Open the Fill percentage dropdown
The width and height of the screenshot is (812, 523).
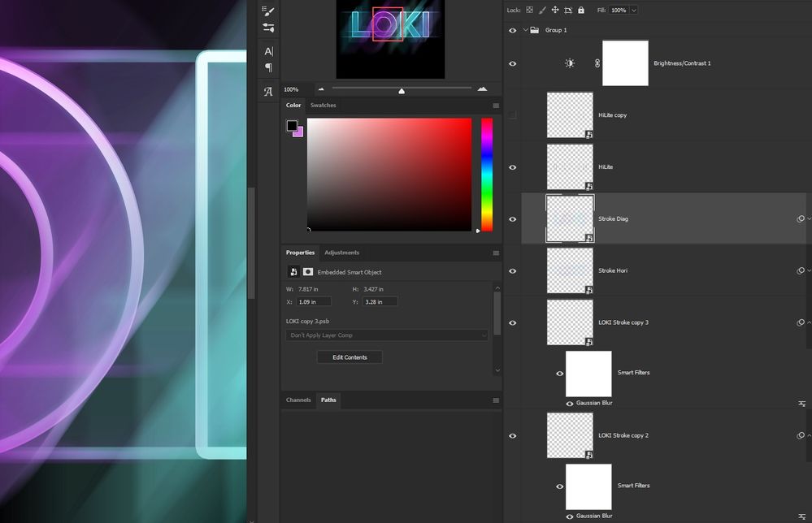pos(634,10)
